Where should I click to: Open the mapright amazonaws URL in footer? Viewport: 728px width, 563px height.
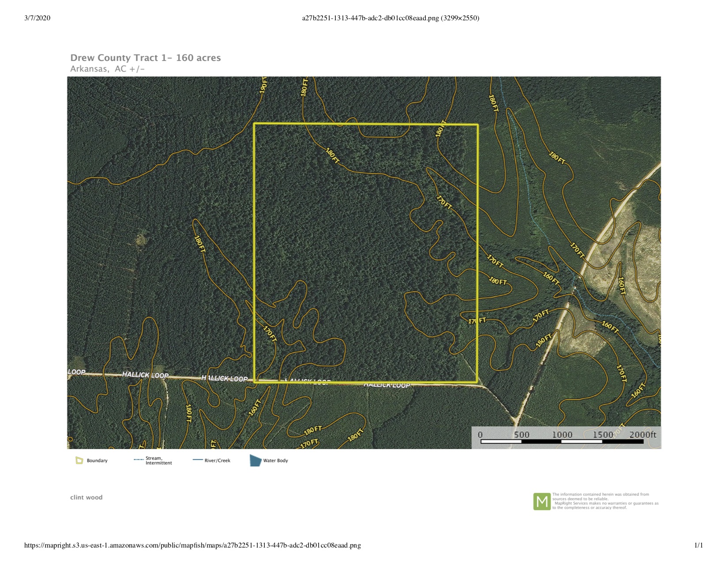click(x=192, y=545)
